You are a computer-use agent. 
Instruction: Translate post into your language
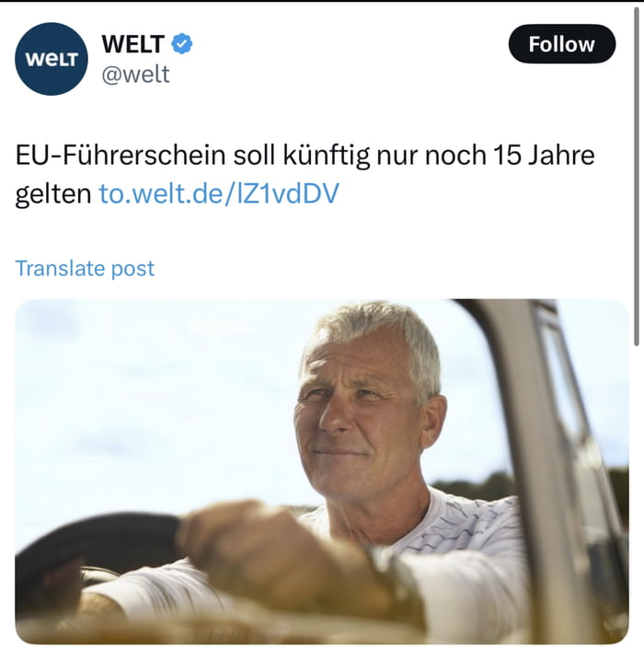pyautogui.click(x=85, y=268)
